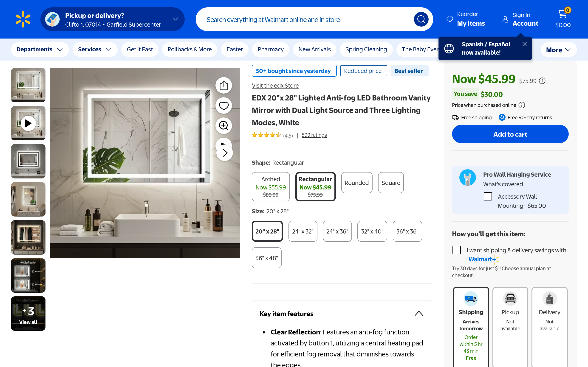
Task: Add to favorites with heart icon
Action: [223, 106]
